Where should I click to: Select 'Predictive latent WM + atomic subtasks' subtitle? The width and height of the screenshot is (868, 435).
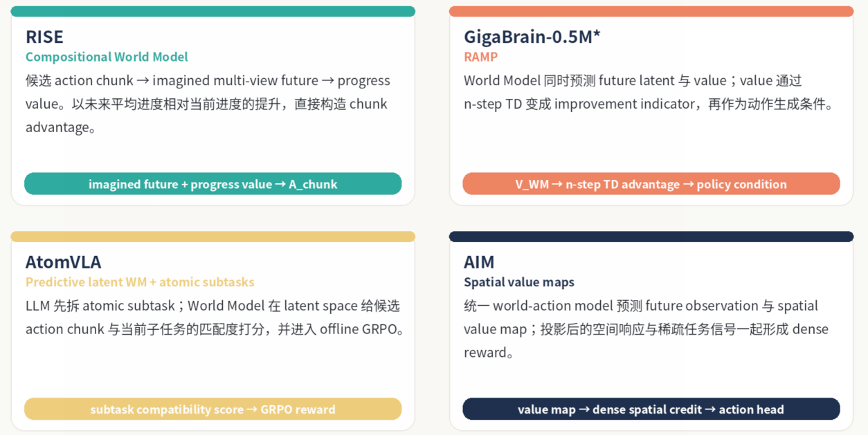(x=140, y=282)
